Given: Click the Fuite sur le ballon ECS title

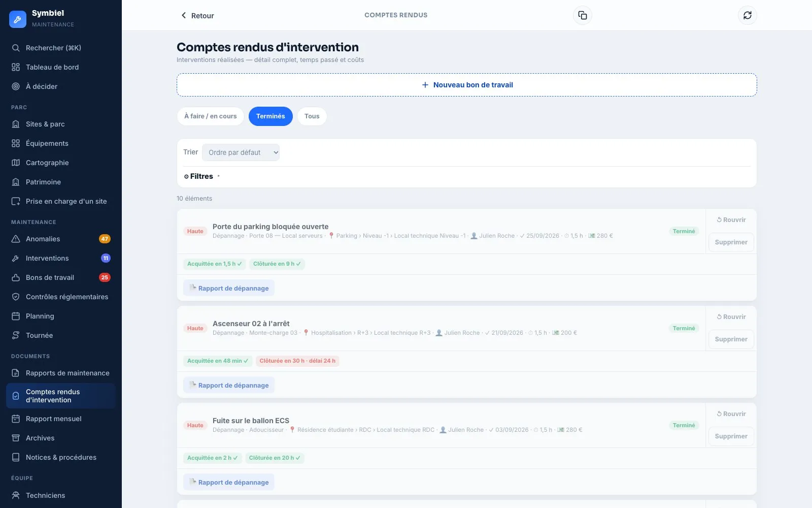Looking at the screenshot, I should [x=251, y=421].
